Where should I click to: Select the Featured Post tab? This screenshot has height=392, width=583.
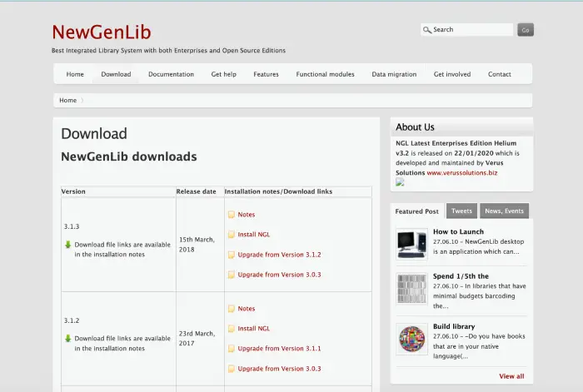click(416, 211)
